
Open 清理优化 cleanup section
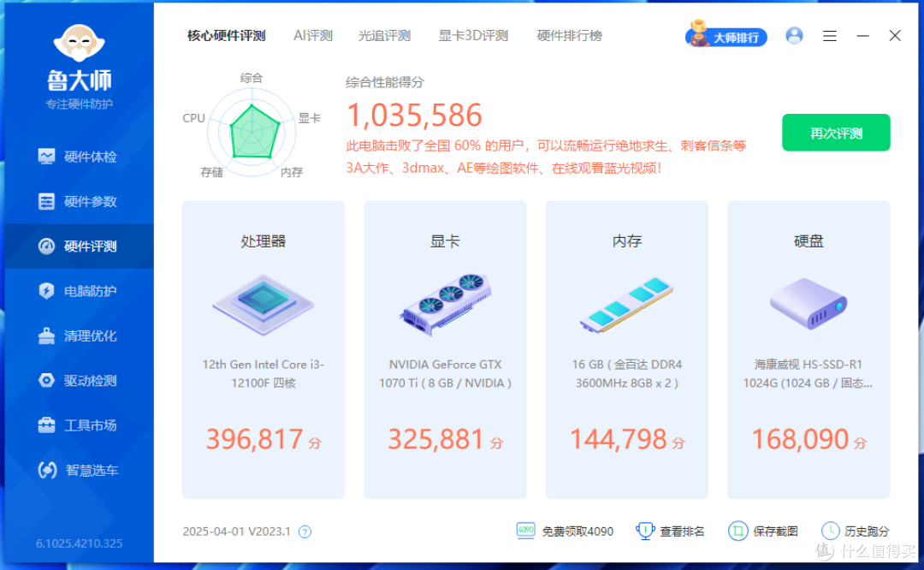(x=79, y=336)
